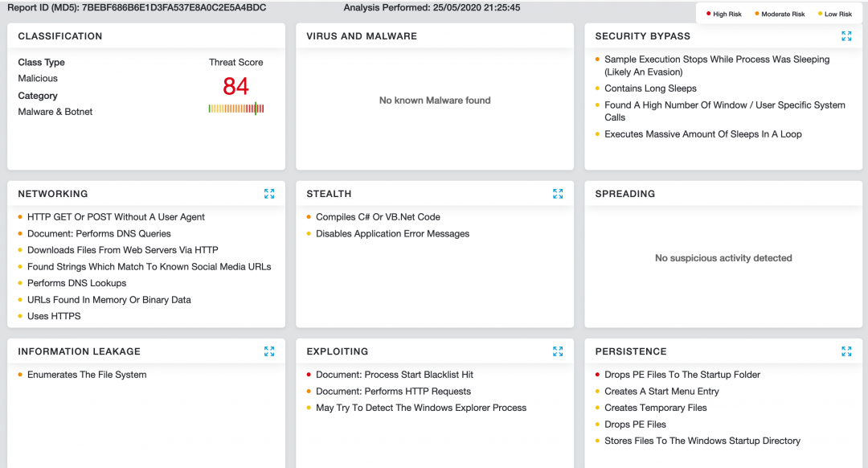Select 'Uses HTTPS' entry
This screenshot has height=468, width=868.
54,316
